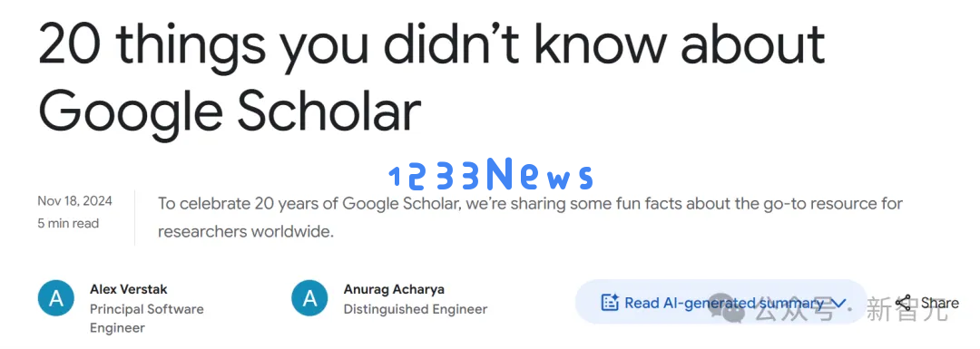Image resolution: width=980 pixels, height=349 pixels.
Task: Click the Nov 18, 2024 date
Action: click(x=75, y=201)
